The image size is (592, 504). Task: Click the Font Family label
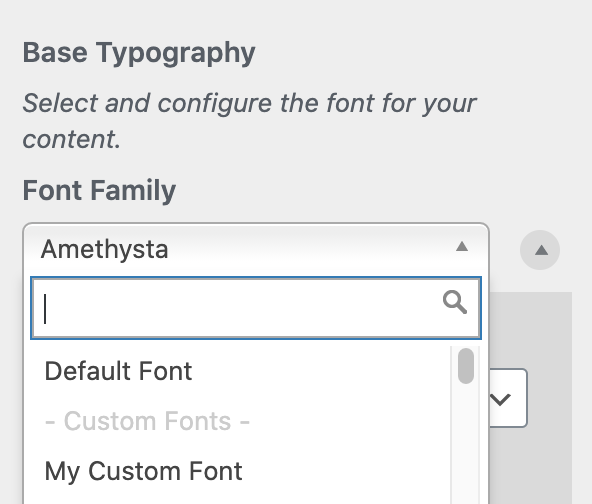pyautogui.click(x=99, y=190)
